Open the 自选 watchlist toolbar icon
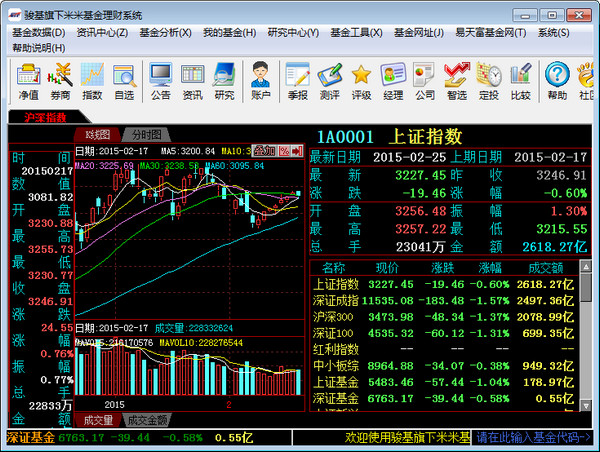 pos(124,82)
